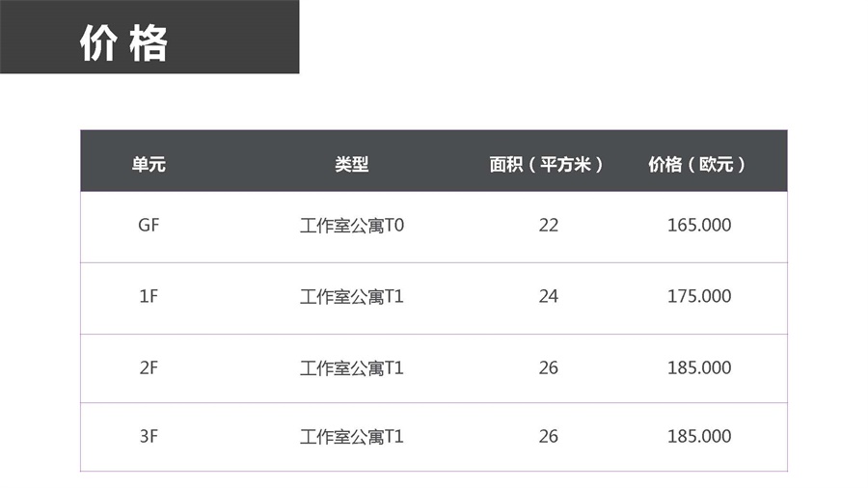Click 工作室公寓T1 in the 3F row
The image size is (868, 488).
coord(352,437)
